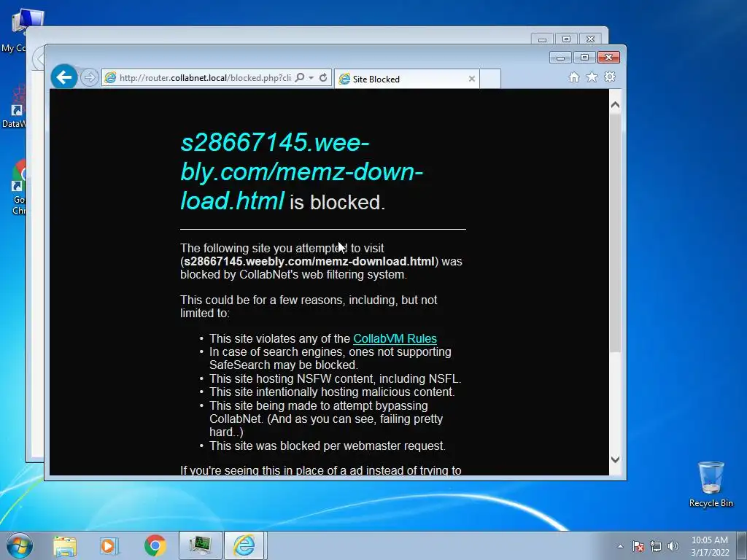This screenshot has height=560, width=747.
Task: Click the 'intentionally hosting malicious content' line
Action: [x=332, y=392]
